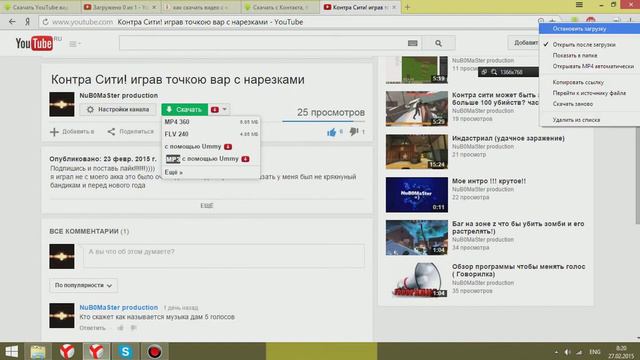
Task: Dislike the comment with small thumbs-down
Action: [x=133, y=328]
